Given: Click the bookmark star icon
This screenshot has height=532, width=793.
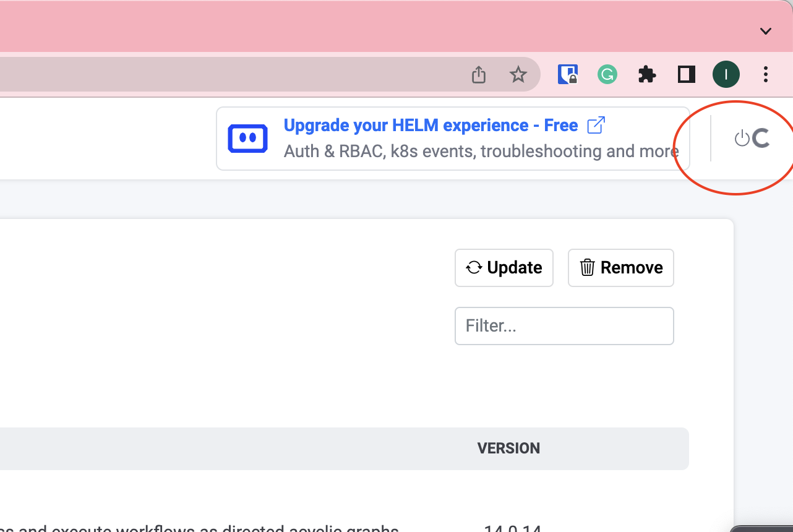Looking at the screenshot, I should pos(518,74).
